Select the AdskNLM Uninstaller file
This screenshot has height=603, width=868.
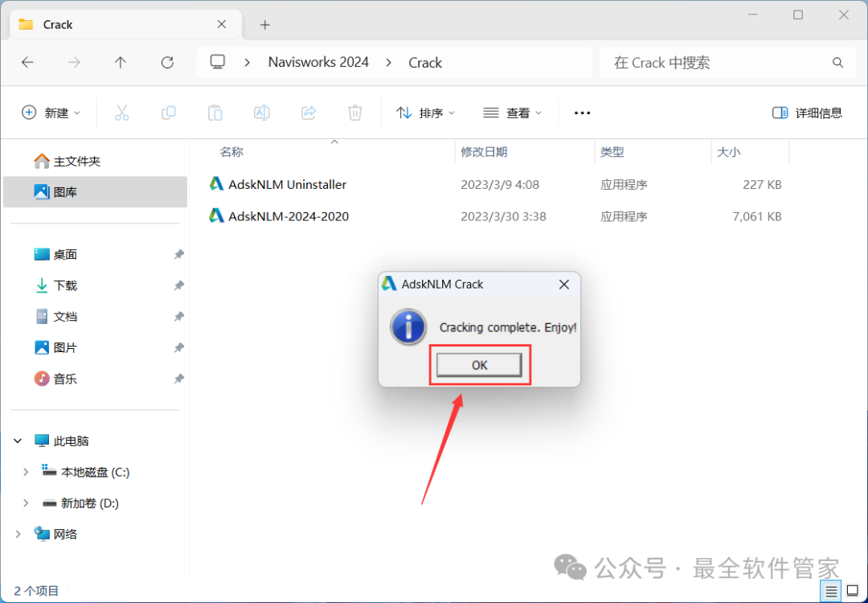tap(287, 184)
